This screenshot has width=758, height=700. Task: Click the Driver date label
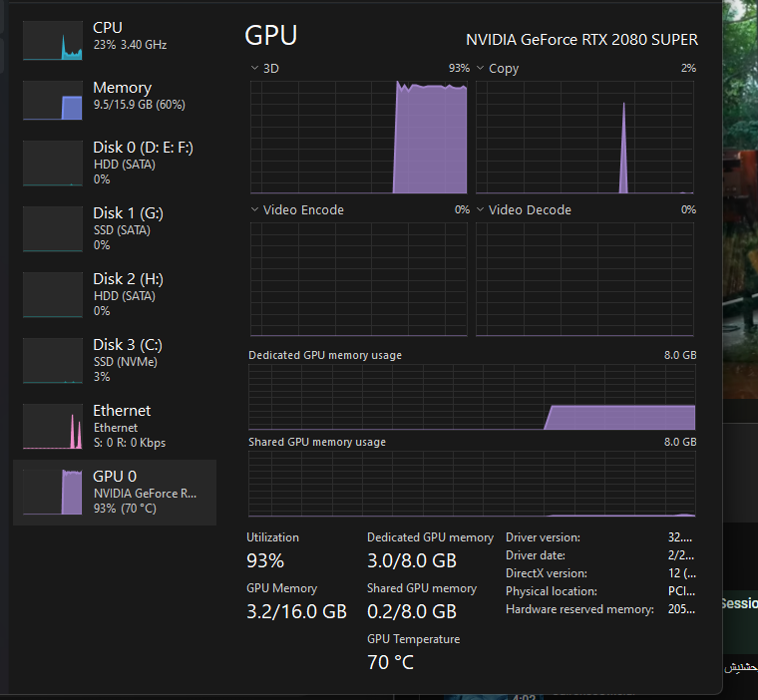tap(536, 555)
